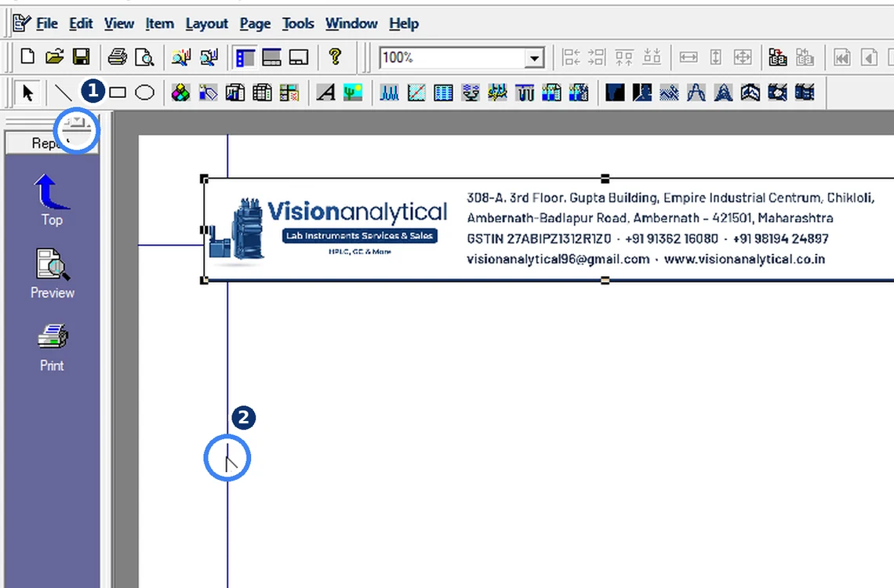This screenshot has height=588, width=894.
Task: Click the make same width icon
Action: coord(689,57)
